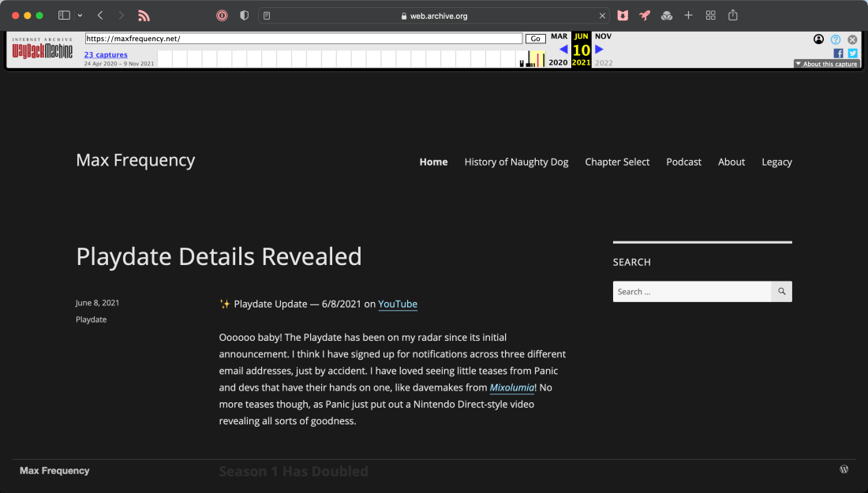The image size is (868, 493).
Task: Open the privacy shield icon
Action: point(244,16)
